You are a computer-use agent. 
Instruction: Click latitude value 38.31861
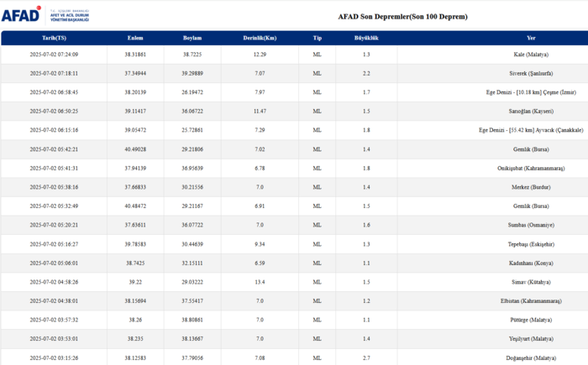[x=135, y=55]
